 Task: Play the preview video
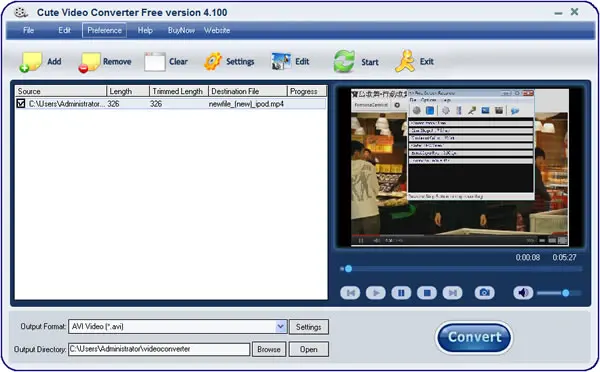click(376, 293)
